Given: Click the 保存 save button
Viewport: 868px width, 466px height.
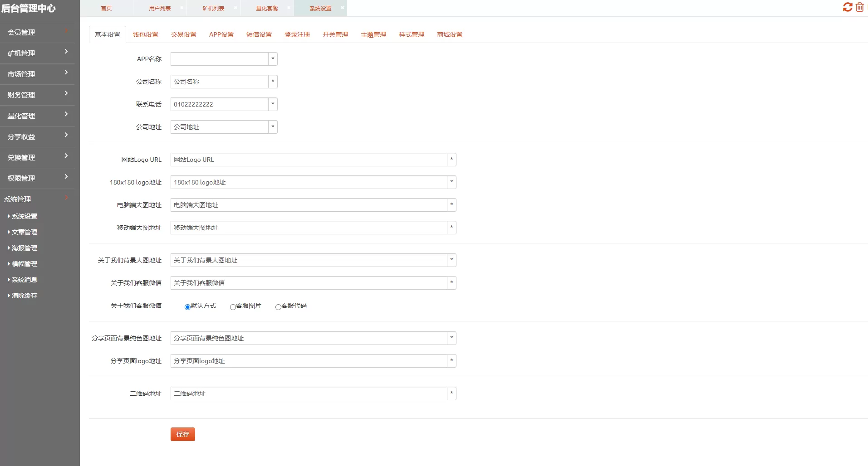Looking at the screenshot, I should click(x=182, y=434).
